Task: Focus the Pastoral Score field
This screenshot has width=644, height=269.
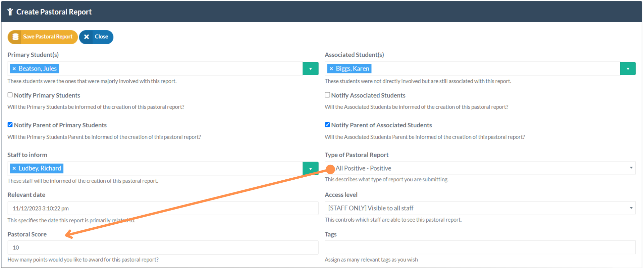Action: pos(163,248)
